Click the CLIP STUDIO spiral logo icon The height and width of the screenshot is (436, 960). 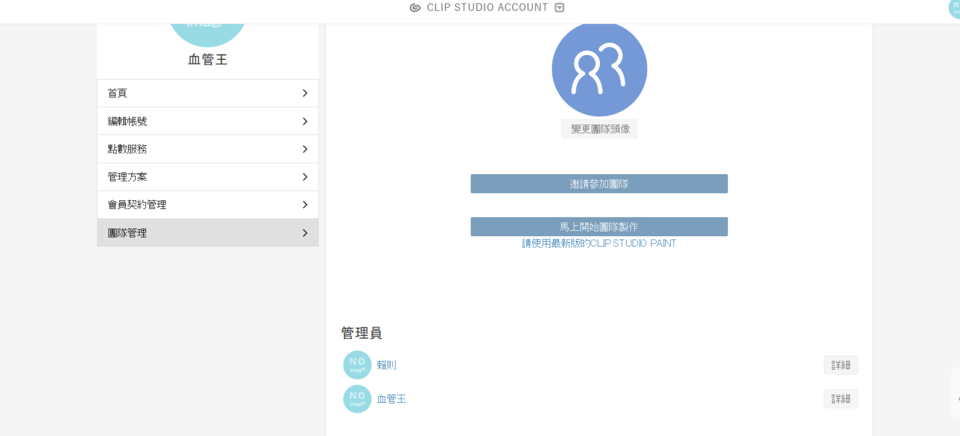(x=415, y=8)
